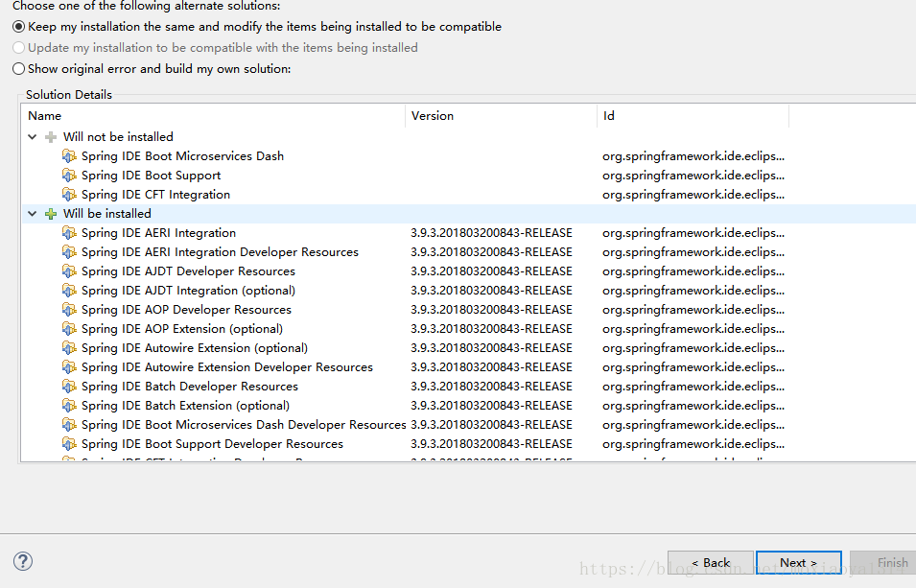916x588 pixels.
Task: Click the icon for AERI Integration Developer Resources
Action: point(69,252)
